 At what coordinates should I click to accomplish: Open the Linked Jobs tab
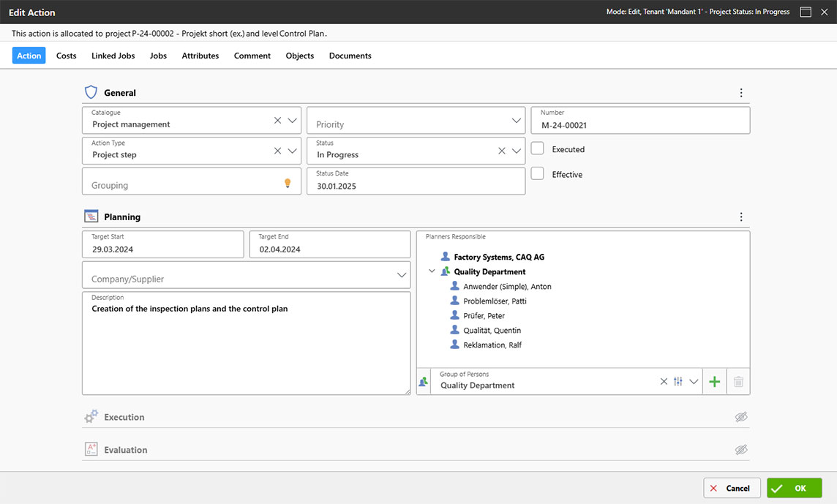pos(113,56)
